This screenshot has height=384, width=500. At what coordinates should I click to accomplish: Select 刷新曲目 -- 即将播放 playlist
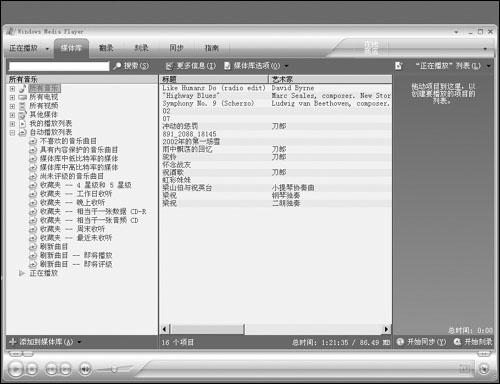76,256
